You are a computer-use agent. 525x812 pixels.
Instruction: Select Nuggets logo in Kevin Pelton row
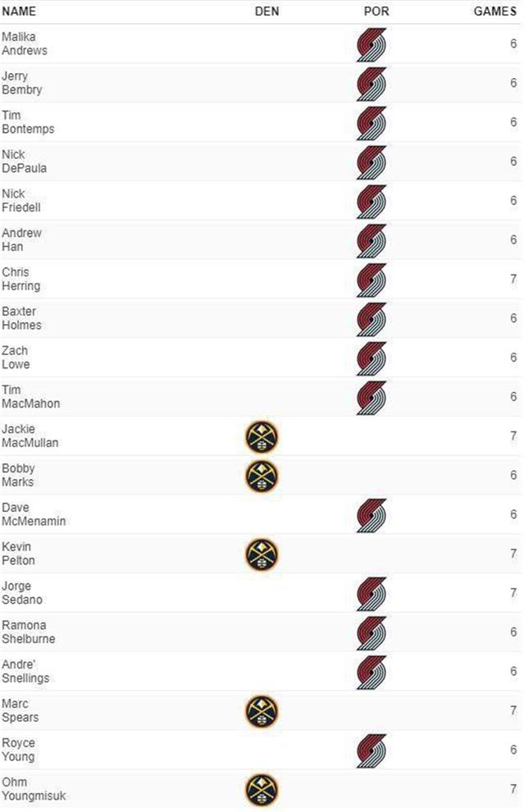(x=262, y=554)
